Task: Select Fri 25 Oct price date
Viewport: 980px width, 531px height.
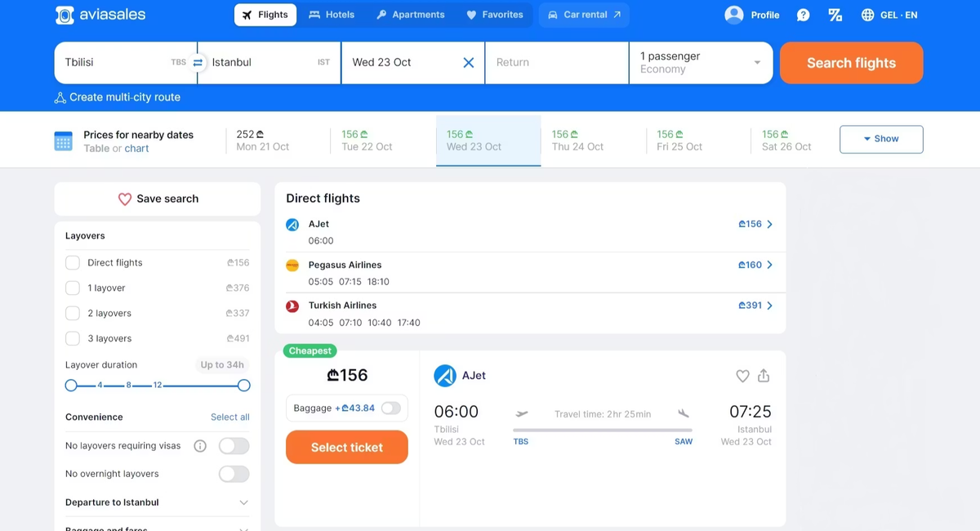Action: (698, 141)
